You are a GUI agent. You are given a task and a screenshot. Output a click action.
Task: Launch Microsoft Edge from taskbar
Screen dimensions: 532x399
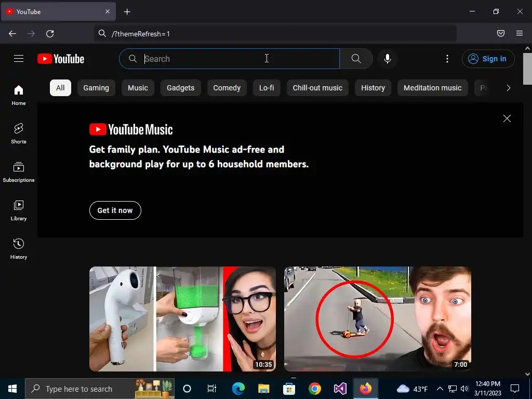click(238, 389)
